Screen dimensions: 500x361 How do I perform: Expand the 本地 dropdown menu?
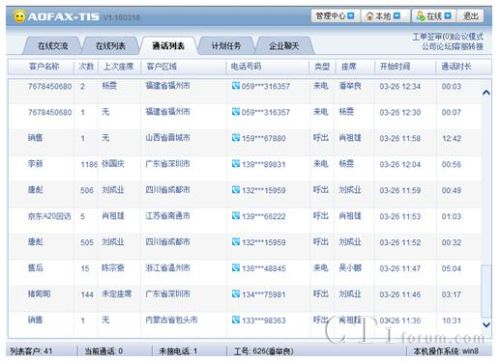(397, 16)
